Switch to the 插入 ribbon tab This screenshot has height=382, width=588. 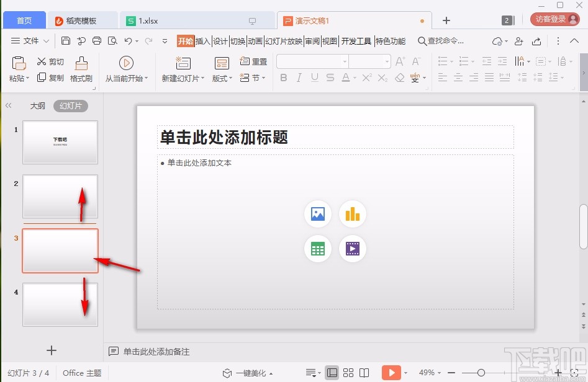click(x=203, y=41)
